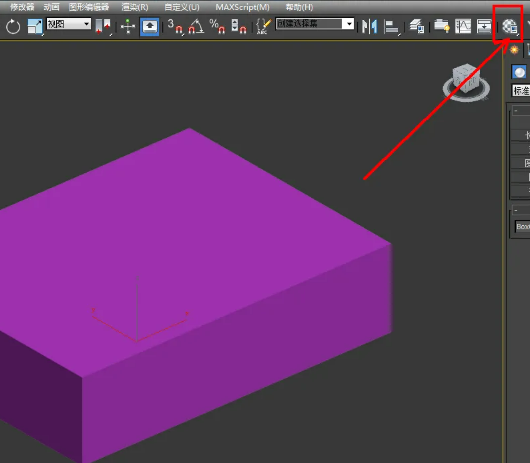Click the Align tool icon
This screenshot has width=530, height=463.
391,26
